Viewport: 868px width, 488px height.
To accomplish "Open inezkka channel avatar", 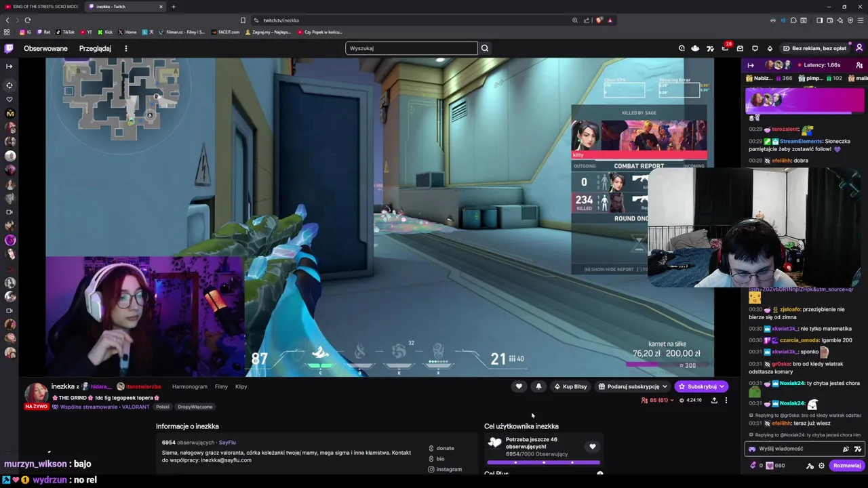I will tap(36, 394).
